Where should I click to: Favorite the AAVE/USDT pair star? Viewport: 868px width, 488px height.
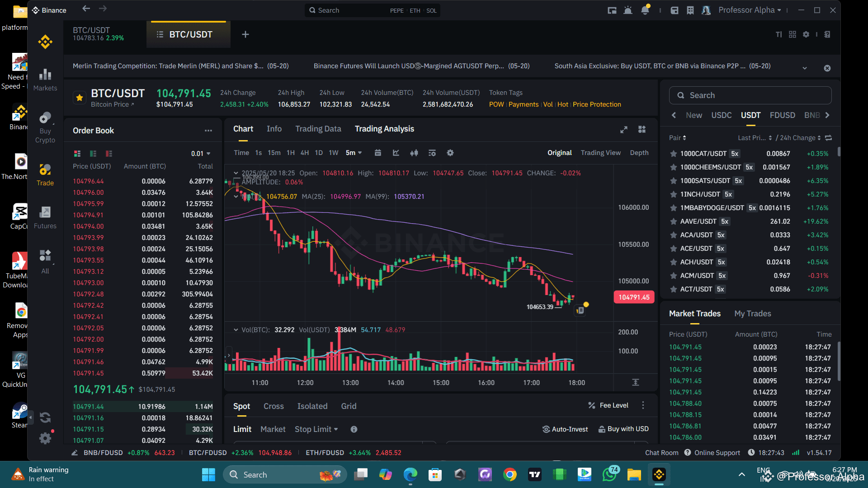coord(674,221)
